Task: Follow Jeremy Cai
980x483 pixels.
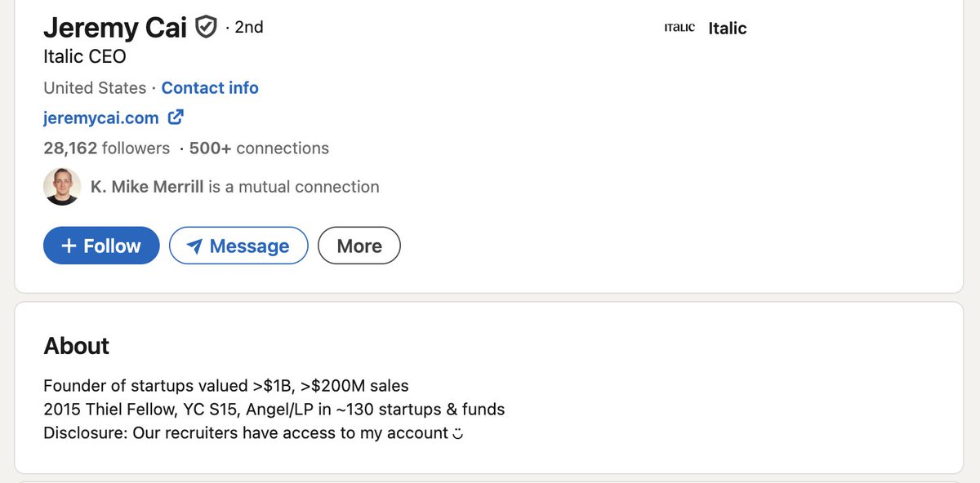Action: 101,246
